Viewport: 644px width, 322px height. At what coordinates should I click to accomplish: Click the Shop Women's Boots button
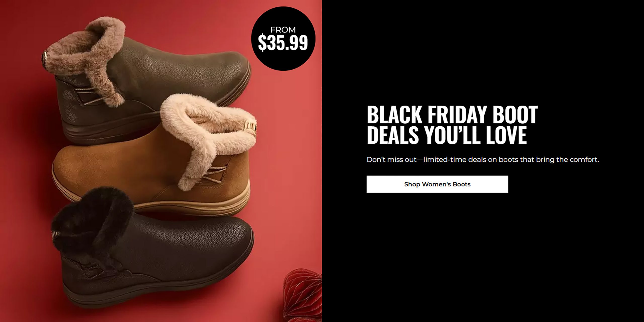coord(437,184)
